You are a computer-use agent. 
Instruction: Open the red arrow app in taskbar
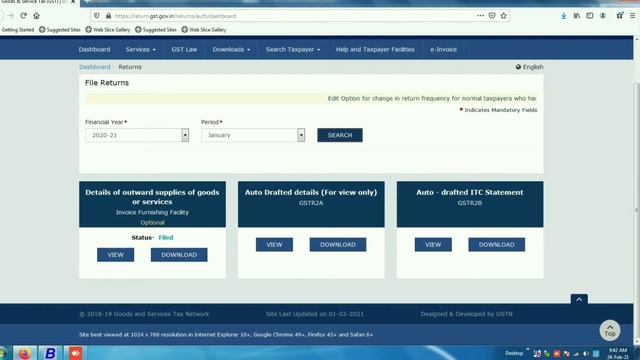[x=76, y=353]
